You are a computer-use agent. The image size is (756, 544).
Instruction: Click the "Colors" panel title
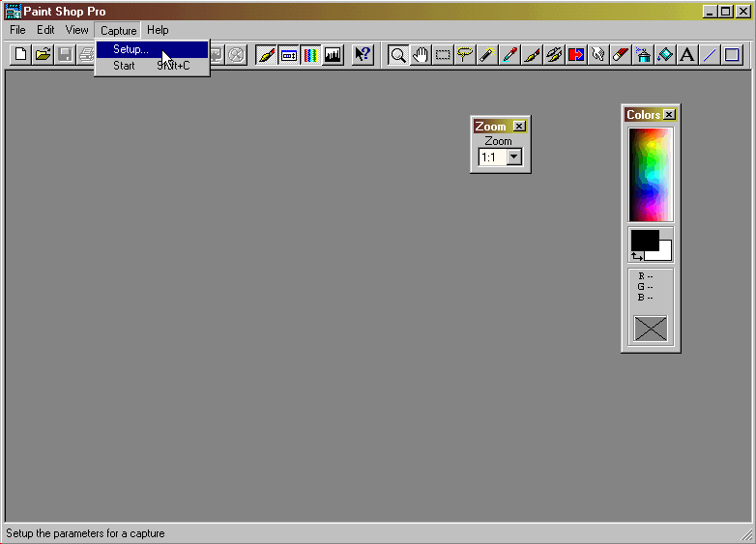tap(643, 115)
